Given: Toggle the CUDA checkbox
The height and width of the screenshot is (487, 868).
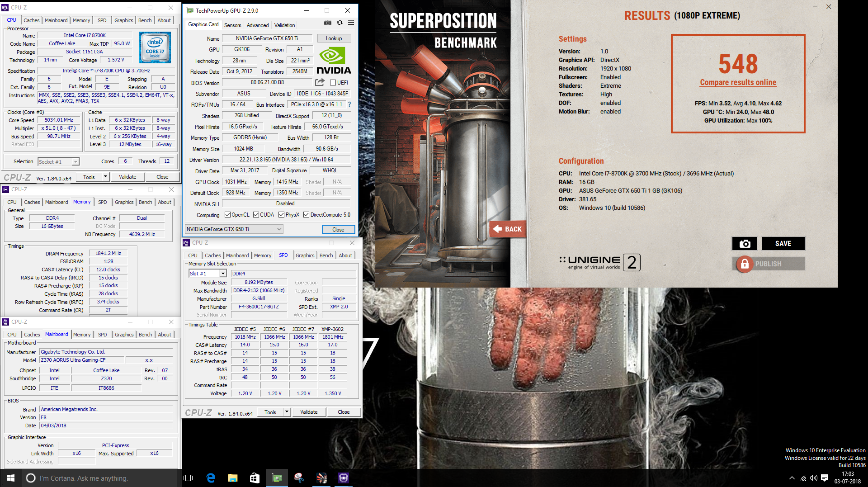Looking at the screenshot, I should tap(256, 215).
